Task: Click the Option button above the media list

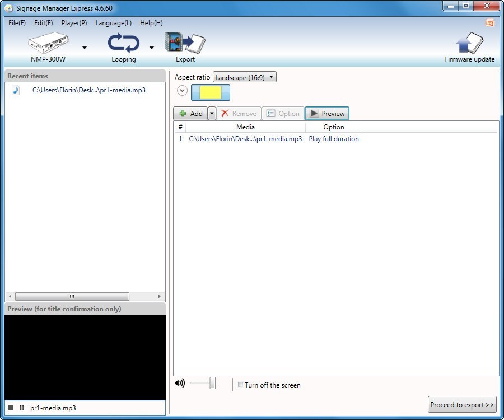Action: click(x=283, y=113)
